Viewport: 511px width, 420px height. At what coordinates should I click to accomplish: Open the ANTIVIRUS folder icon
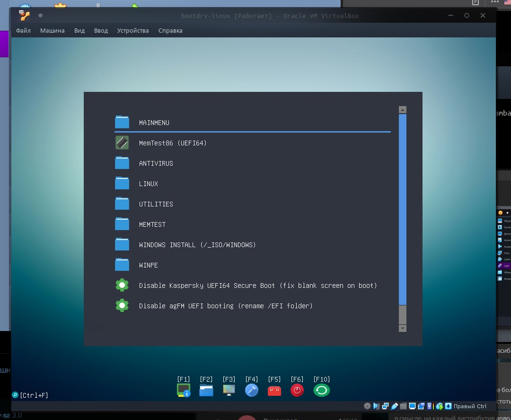(x=122, y=163)
